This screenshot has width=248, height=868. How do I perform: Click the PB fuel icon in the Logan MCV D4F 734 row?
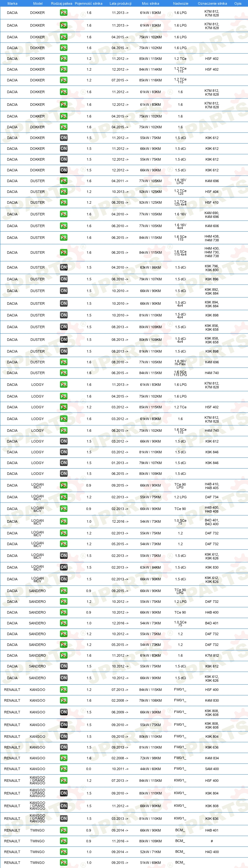pos(63,497)
